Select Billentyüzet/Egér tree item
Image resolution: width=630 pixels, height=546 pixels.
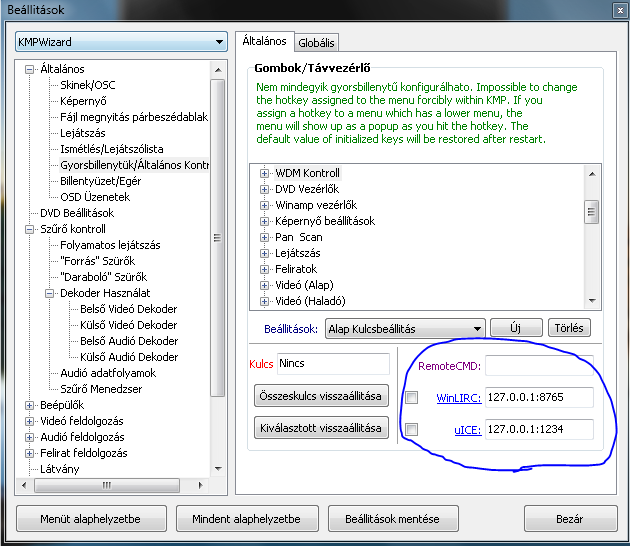pos(100,181)
